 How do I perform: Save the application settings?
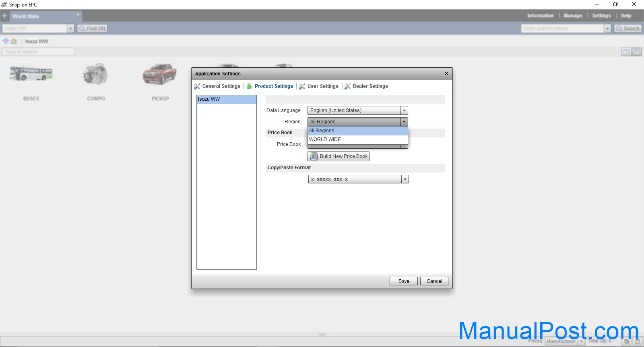pyautogui.click(x=404, y=281)
